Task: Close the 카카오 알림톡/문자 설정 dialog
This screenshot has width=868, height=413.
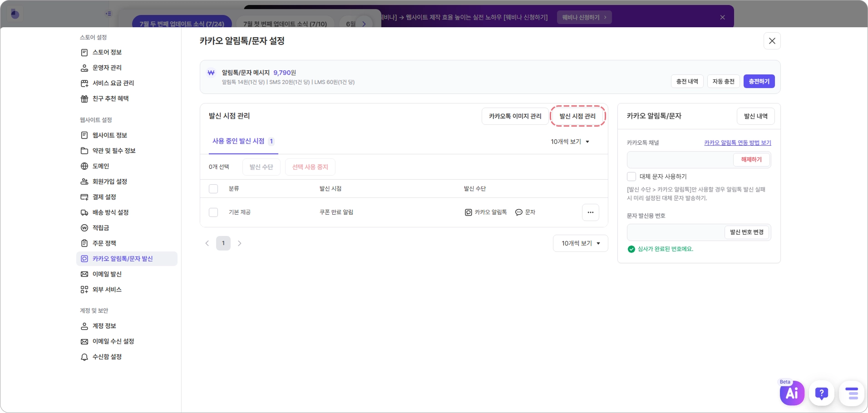Action: [x=772, y=41]
